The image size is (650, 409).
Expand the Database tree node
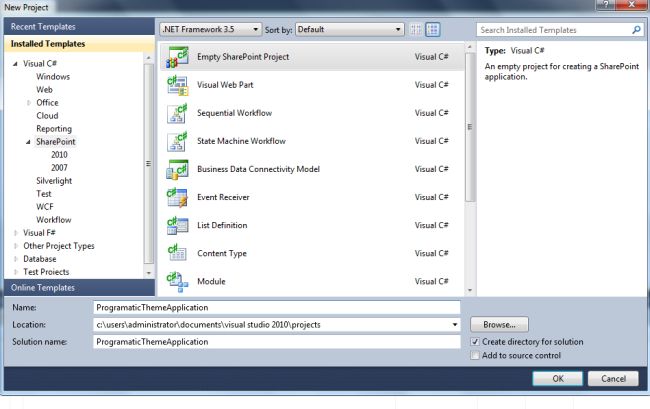tap(16, 259)
